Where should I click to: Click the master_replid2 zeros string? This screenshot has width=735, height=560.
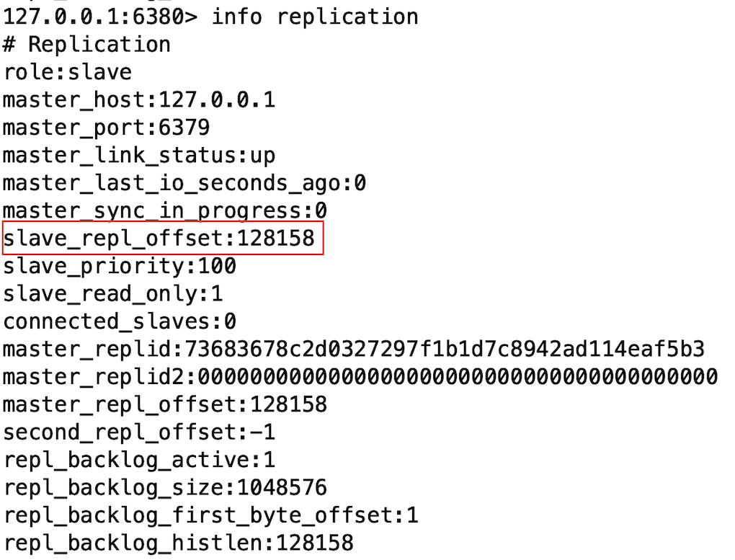click(x=458, y=377)
